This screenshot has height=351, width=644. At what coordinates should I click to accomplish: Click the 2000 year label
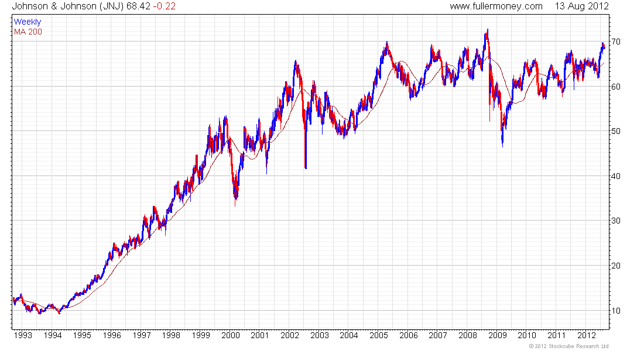click(x=231, y=335)
